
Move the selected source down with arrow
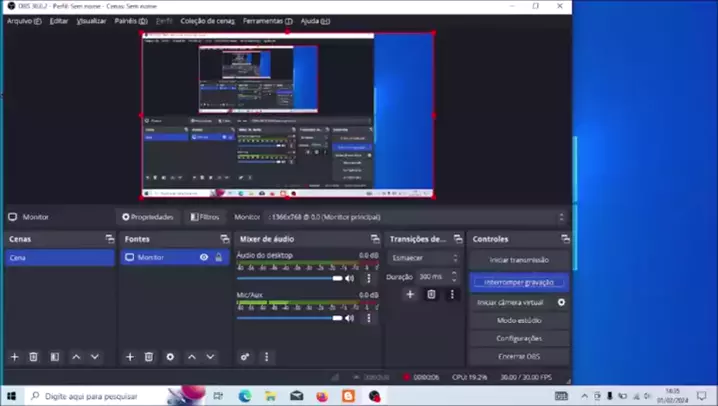pyautogui.click(x=210, y=357)
